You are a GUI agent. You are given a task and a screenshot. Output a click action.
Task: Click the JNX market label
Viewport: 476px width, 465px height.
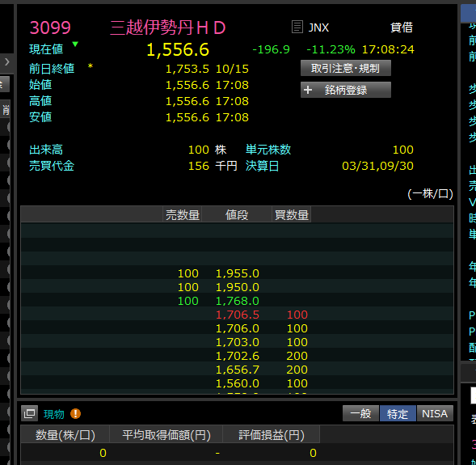[318, 27]
